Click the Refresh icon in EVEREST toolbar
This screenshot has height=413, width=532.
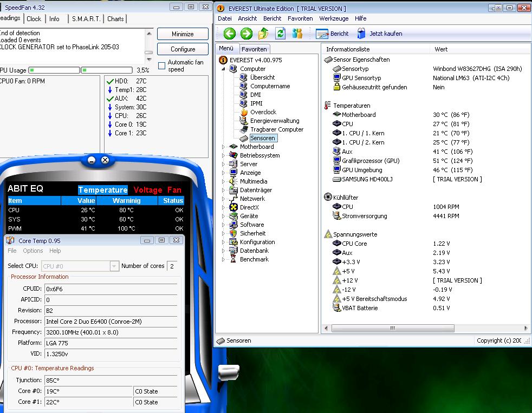(280, 34)
